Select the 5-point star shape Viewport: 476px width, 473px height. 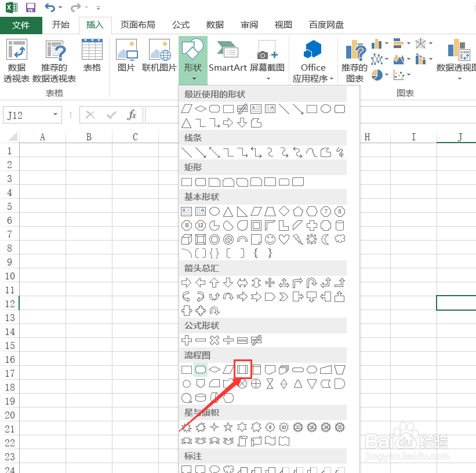click(228, 427)
